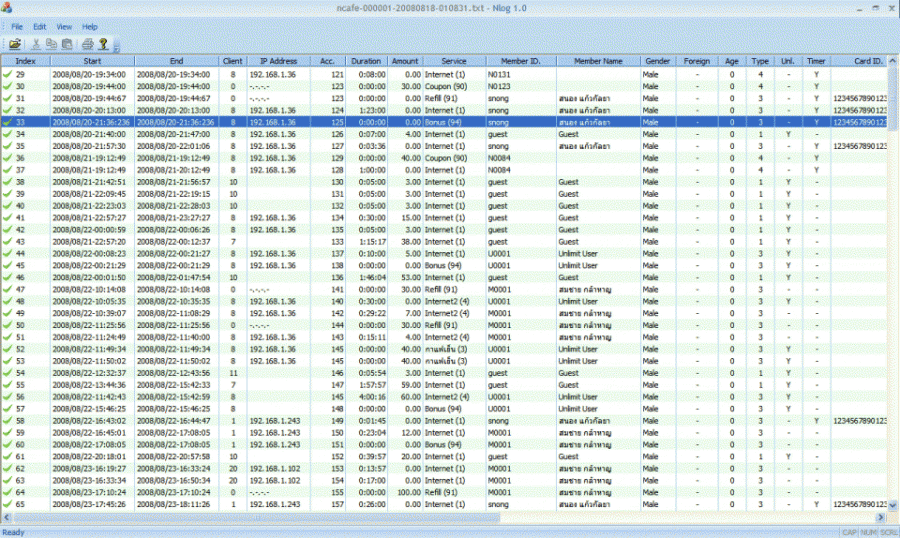Viewport: 900px width, 538px height.
Task: Select member ID N0131 in row 29
Action: click(499, 74)
